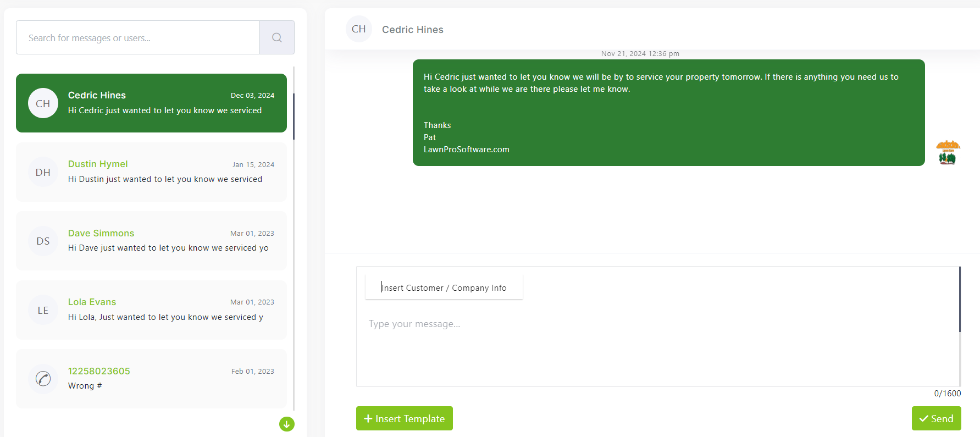Open the 12258023605 conversation

click(151, 379)
